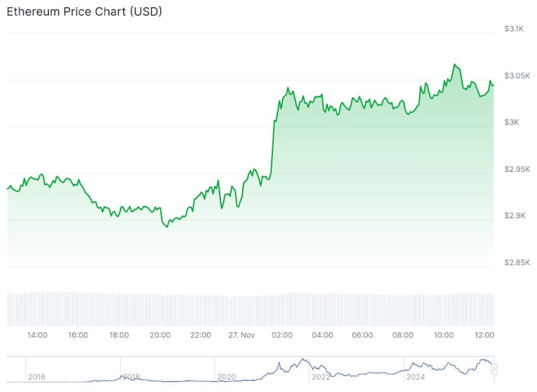This screenshot has width=537, height=392.
Task: Click the 27. Nov date axis label
Action: (241, 335)
